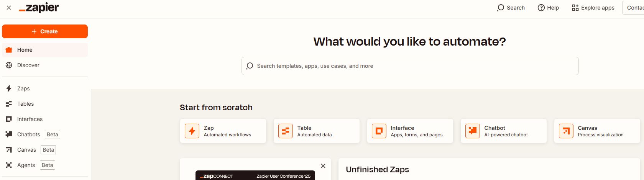Open Zaps in the left sidebar
The height and width of the screenshot is (180, 644).
(x=23, y=88)
